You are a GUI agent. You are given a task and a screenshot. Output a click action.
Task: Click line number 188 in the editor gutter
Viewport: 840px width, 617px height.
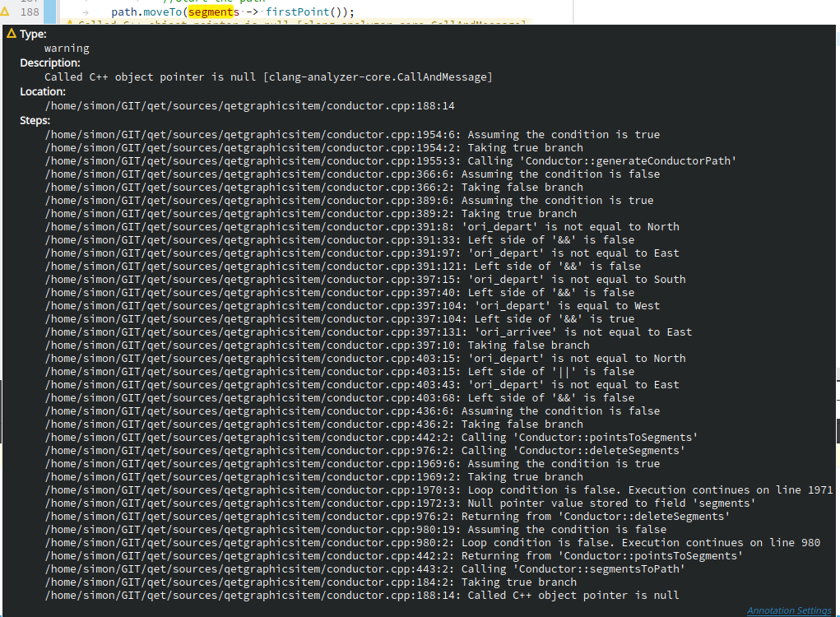tap(30, 12)
